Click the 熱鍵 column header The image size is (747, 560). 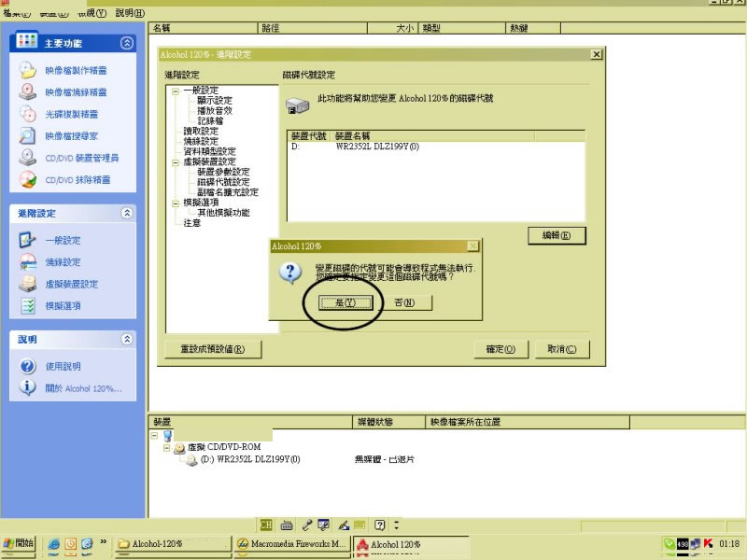[x=533, y=28]
